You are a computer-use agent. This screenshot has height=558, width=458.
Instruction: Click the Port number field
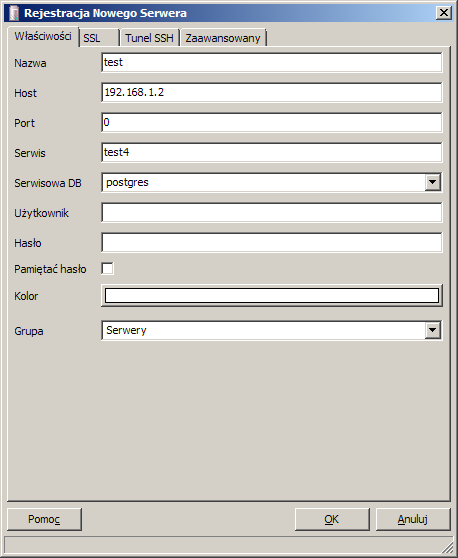click(x=272, y=122)
